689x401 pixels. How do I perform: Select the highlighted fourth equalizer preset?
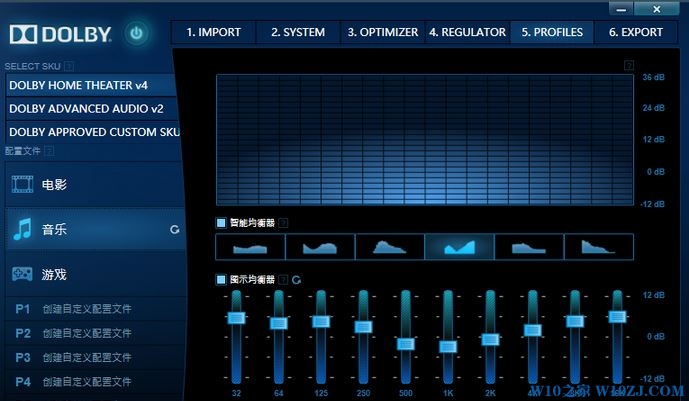(460, 247)
